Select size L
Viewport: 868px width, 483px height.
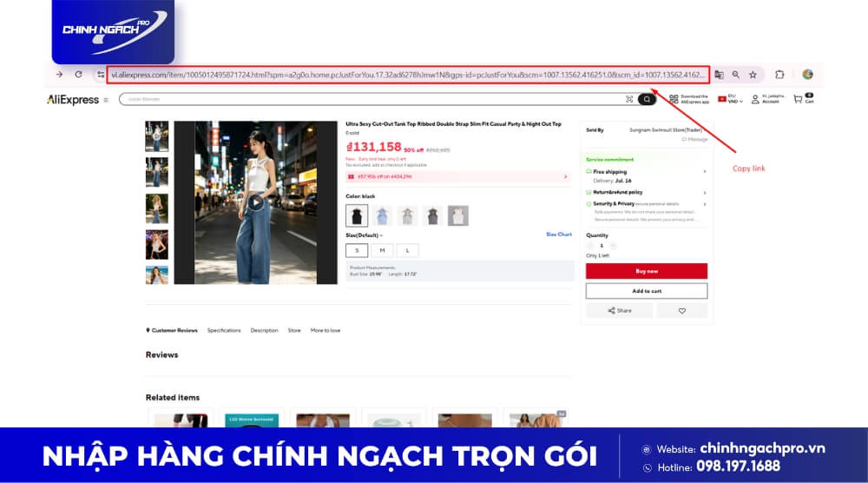tap(407, 250)
